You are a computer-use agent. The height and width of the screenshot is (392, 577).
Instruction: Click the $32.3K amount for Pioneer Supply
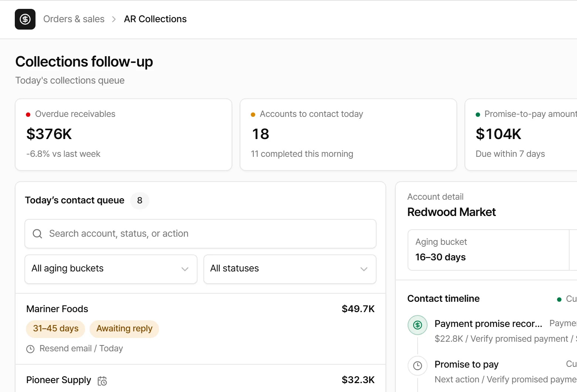pyautogui.click(x=358, y=380)
